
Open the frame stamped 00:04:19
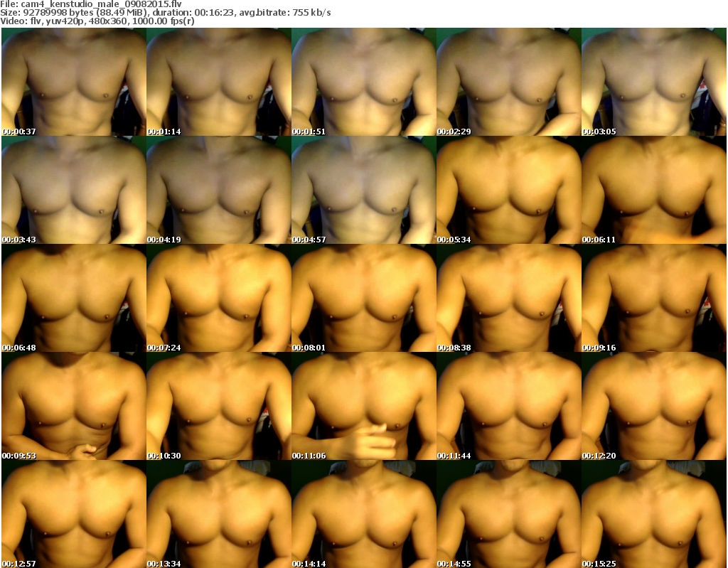pos(219,190)
